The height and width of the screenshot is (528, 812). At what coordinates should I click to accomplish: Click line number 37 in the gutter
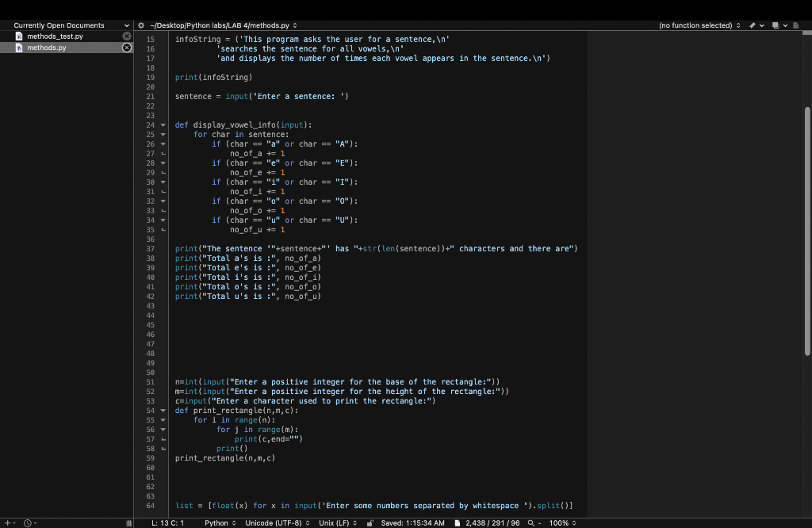coord(150,249)
